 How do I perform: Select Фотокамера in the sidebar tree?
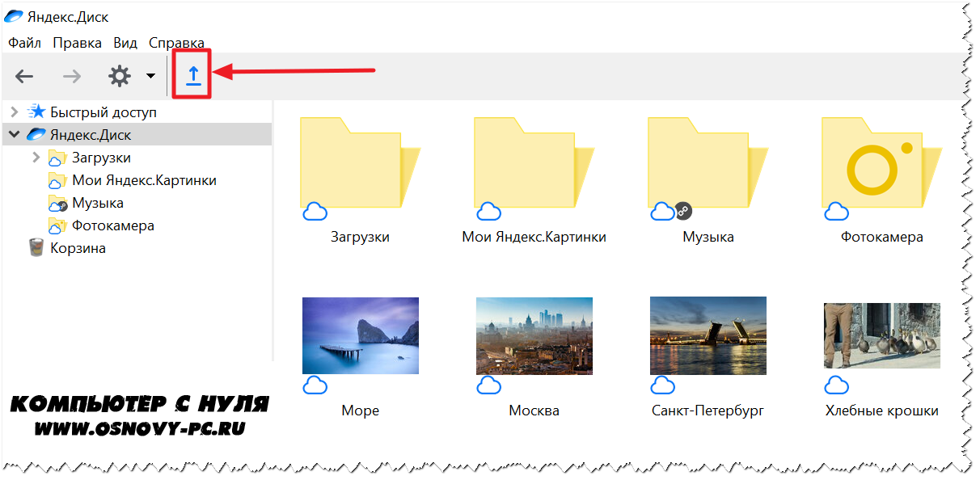tap(112, 225)
